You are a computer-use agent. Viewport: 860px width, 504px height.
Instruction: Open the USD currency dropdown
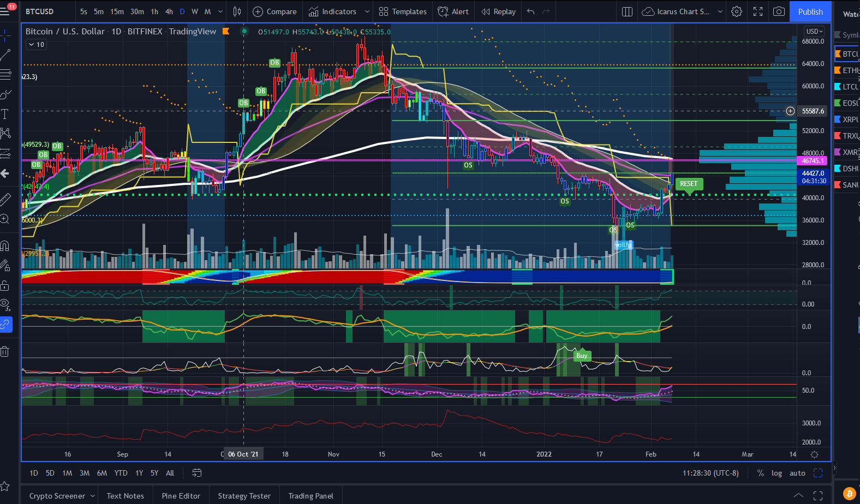coord(815,32)
